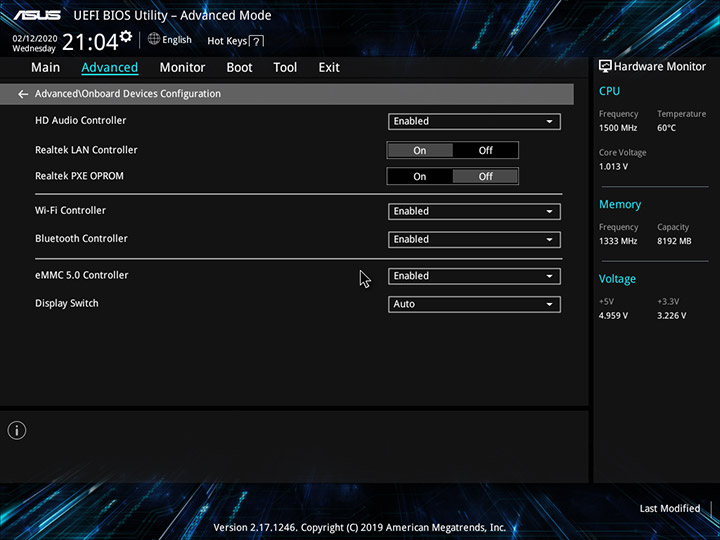The image size is (720, 540).
Task: Select the Bluetooth Controller label
Action: coord(81,238)
